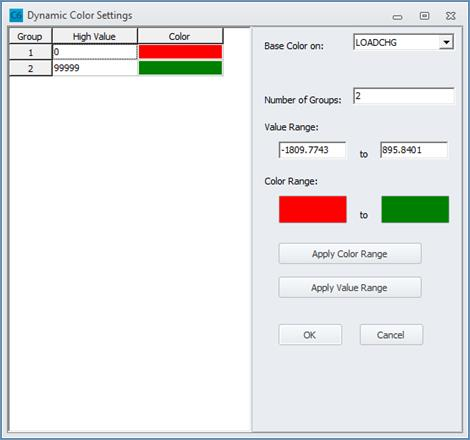
Task: Click the red color cell for Group 1
Action: point(180,52)
